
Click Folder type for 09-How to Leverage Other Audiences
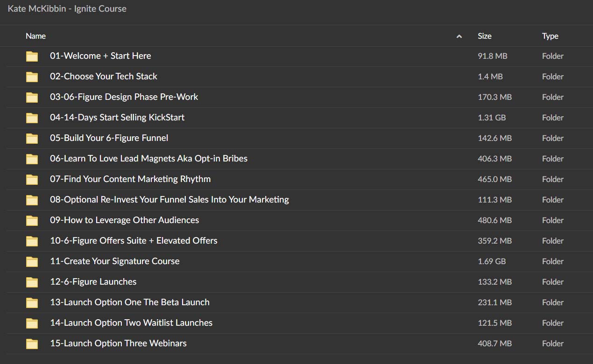point(553,220)
